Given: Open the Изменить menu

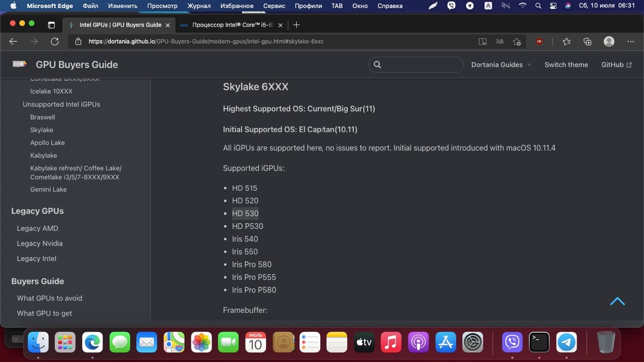Looking at the screenshot, I should click(123, 6).
